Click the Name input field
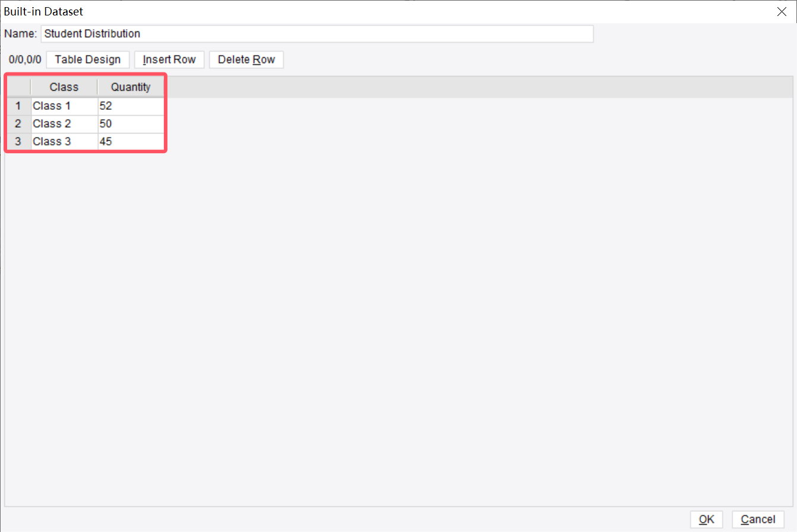 pyautogui.click(x=317, y=34)
